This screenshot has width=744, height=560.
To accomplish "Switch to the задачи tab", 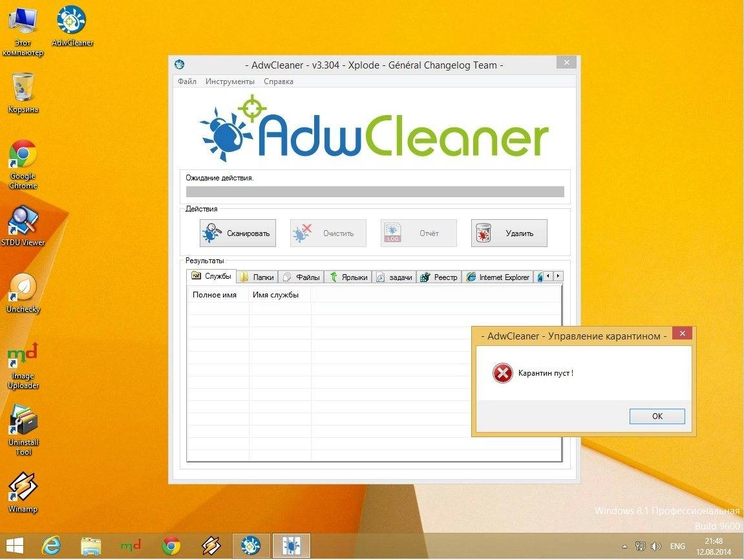I will pos(394,277).
